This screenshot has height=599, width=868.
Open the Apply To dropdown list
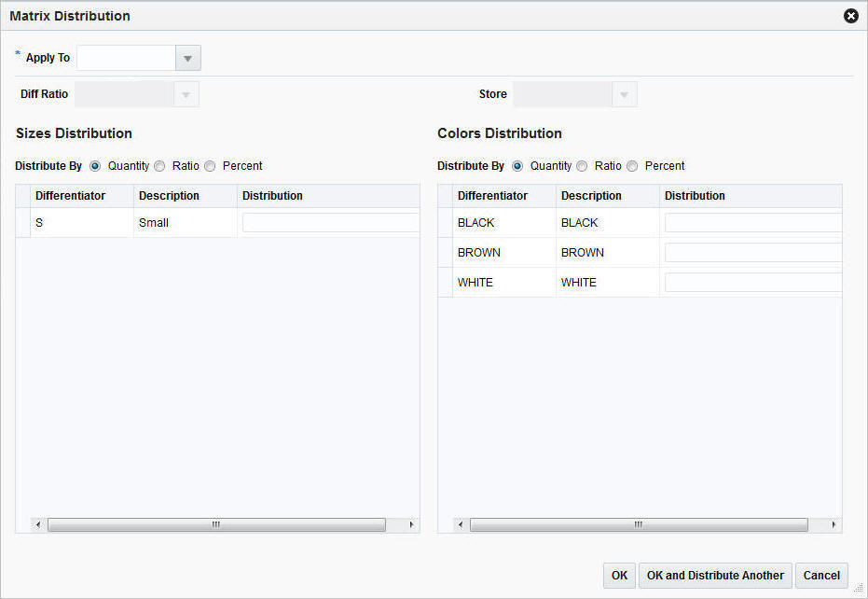tap(187, 57)
